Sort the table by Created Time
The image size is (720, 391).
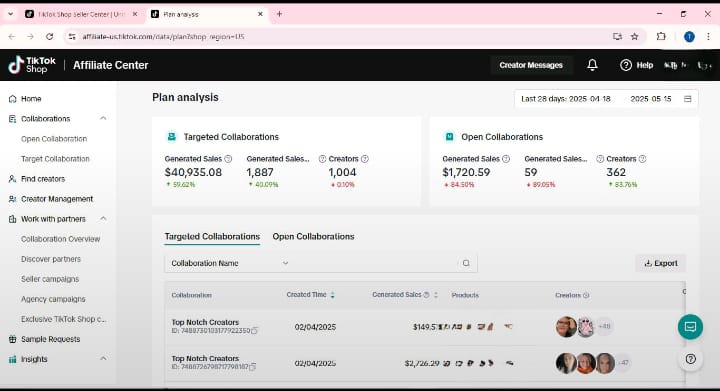coord(332,295)
